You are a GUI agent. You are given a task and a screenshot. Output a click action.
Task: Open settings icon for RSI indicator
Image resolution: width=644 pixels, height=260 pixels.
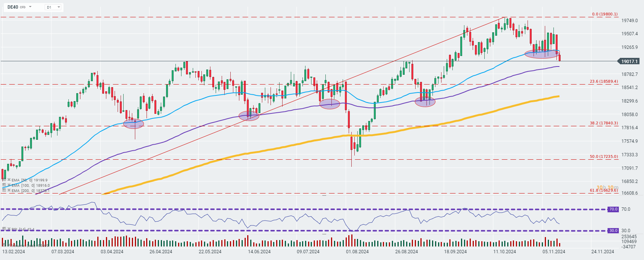pos(4,229)
